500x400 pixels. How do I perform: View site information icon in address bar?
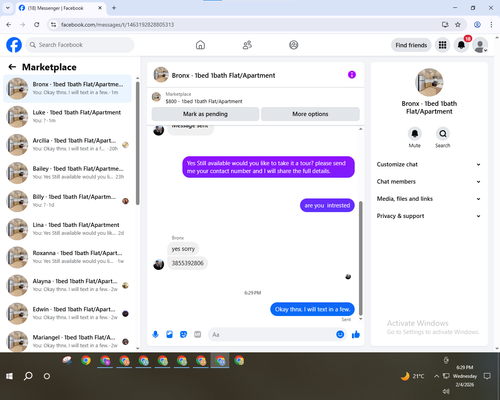click(53, 25)
